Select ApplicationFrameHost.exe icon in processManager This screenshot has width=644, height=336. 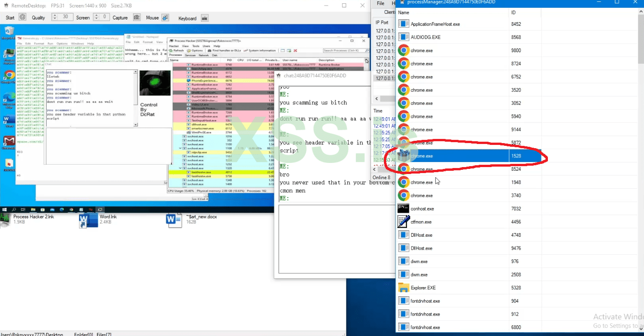point(404,24)
